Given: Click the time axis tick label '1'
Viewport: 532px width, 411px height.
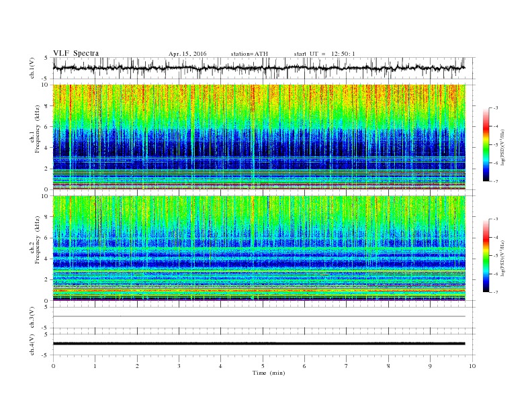Looking at the screenshot, I should (x=95, y=366).
